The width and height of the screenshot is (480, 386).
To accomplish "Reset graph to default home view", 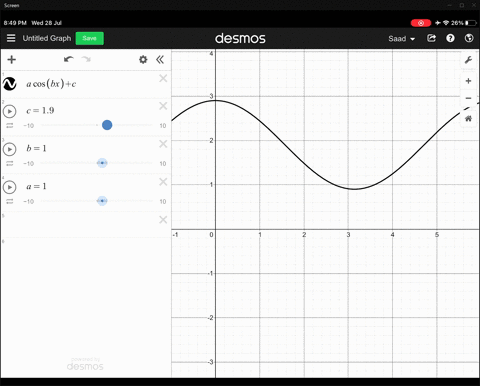I will tap(468, 118).
